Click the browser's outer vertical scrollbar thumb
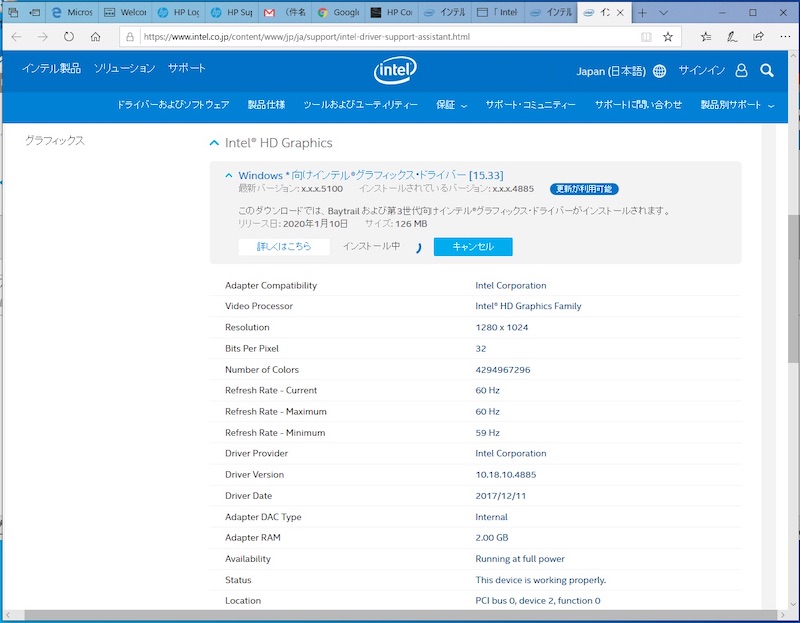Screen dimensions: 800x623 794,288
